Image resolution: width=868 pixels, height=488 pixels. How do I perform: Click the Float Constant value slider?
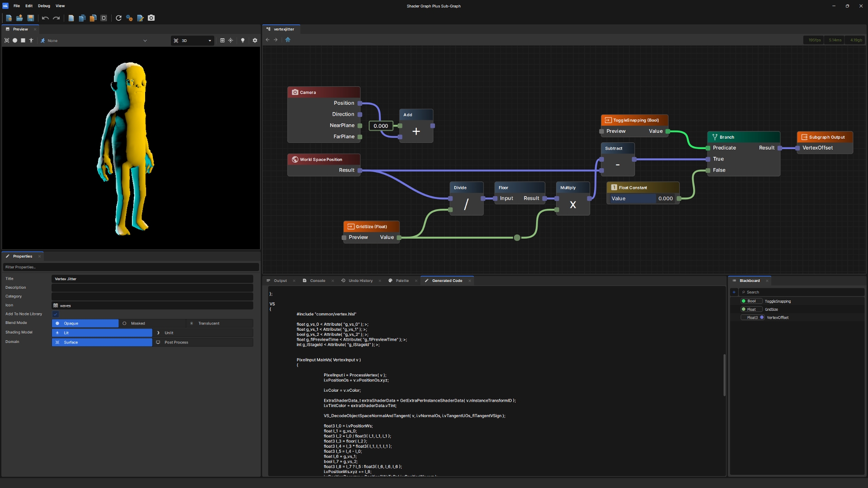(x=642, y=199)
